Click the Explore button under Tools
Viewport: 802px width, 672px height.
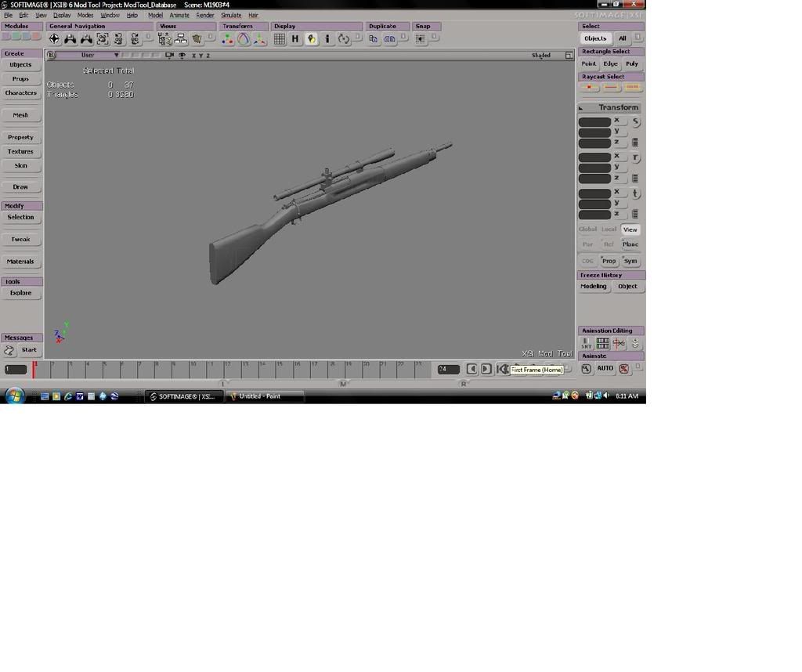coord(20,293)
